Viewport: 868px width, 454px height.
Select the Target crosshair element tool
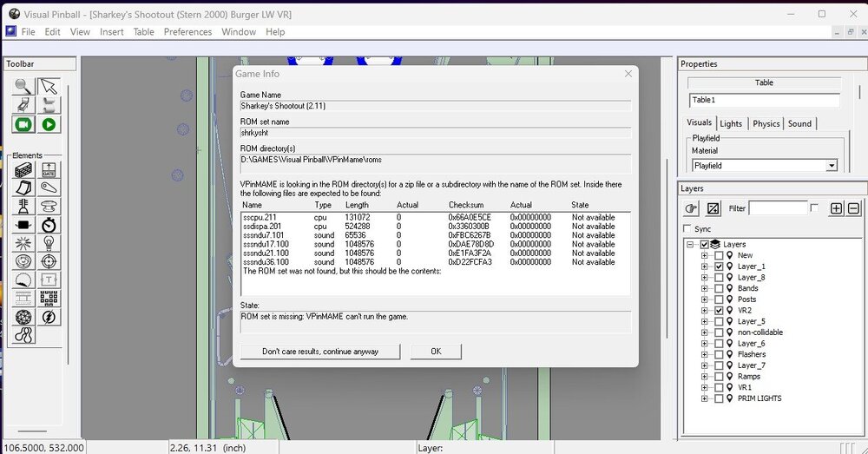49,261
